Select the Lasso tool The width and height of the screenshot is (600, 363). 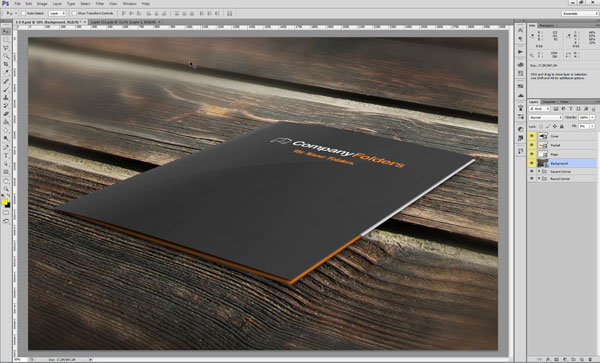(6, 47)
